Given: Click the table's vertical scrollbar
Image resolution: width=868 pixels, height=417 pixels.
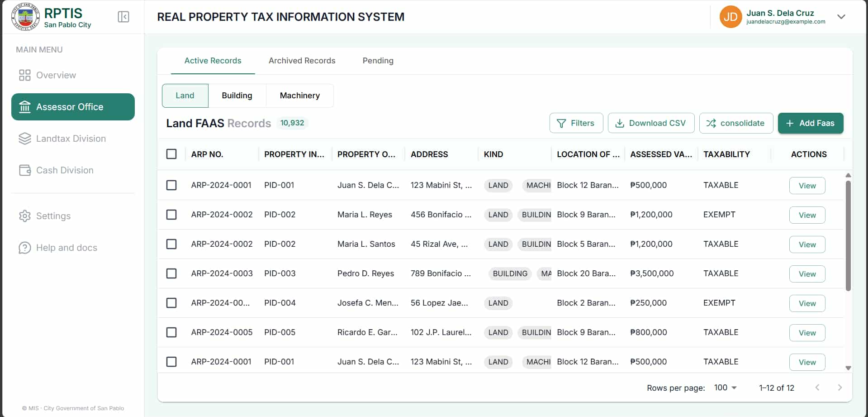Looking at the screenshot, I should (848, 235).
